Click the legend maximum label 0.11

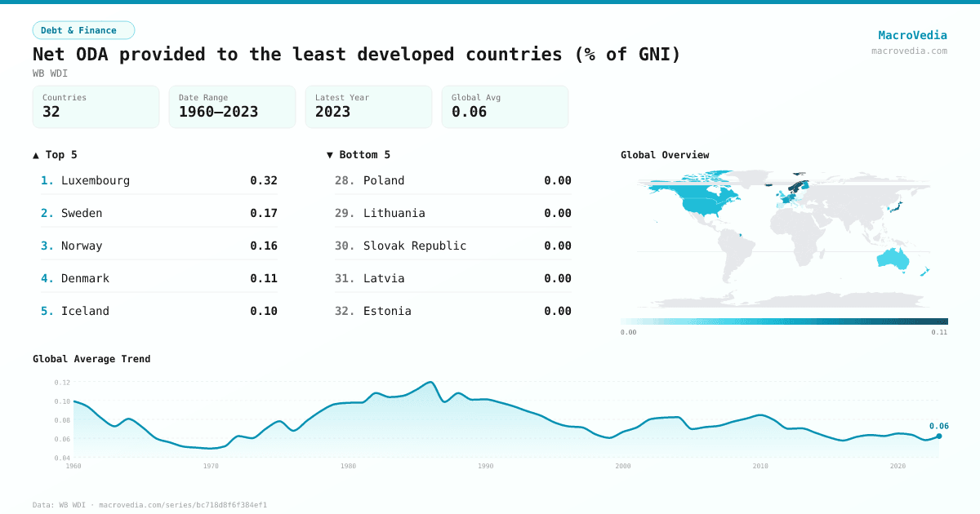939,333
